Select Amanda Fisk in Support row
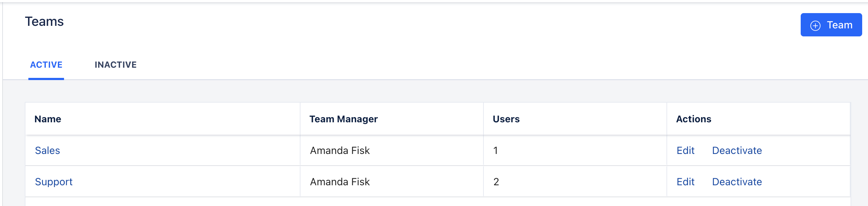Screen dimensions: 868x206 pos(340,182)
